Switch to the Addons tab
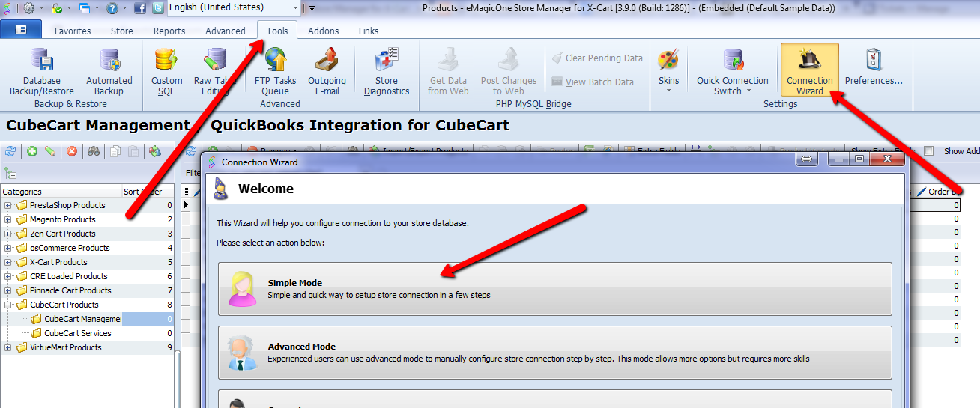The image size is (980, 408). [324, 31]
